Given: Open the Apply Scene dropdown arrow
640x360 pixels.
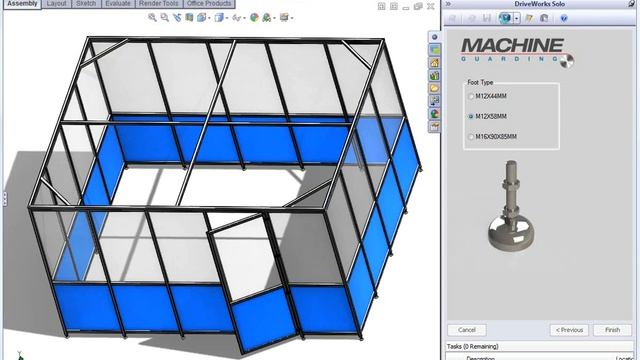Looking at the screenshot, I should (274, 18).
